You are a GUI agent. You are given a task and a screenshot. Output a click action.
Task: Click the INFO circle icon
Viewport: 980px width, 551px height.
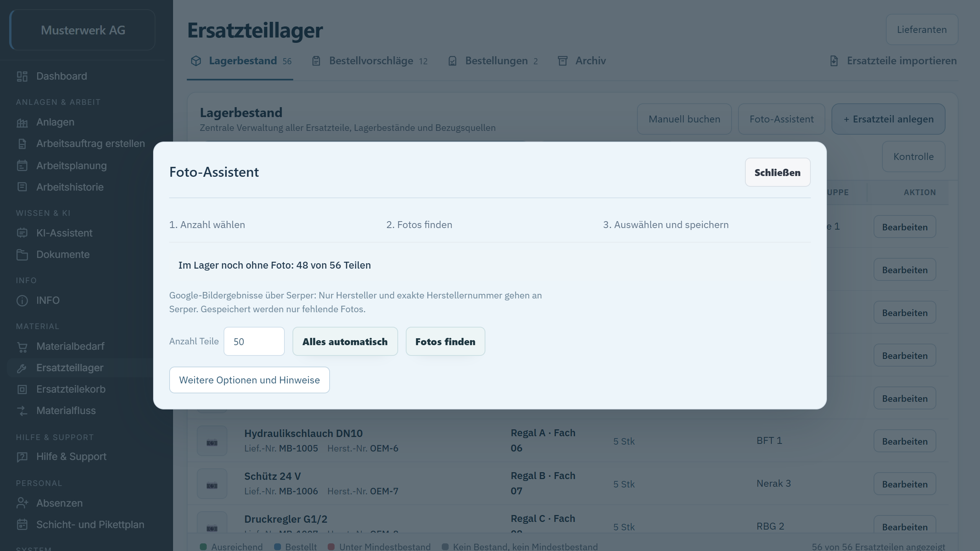22,301
